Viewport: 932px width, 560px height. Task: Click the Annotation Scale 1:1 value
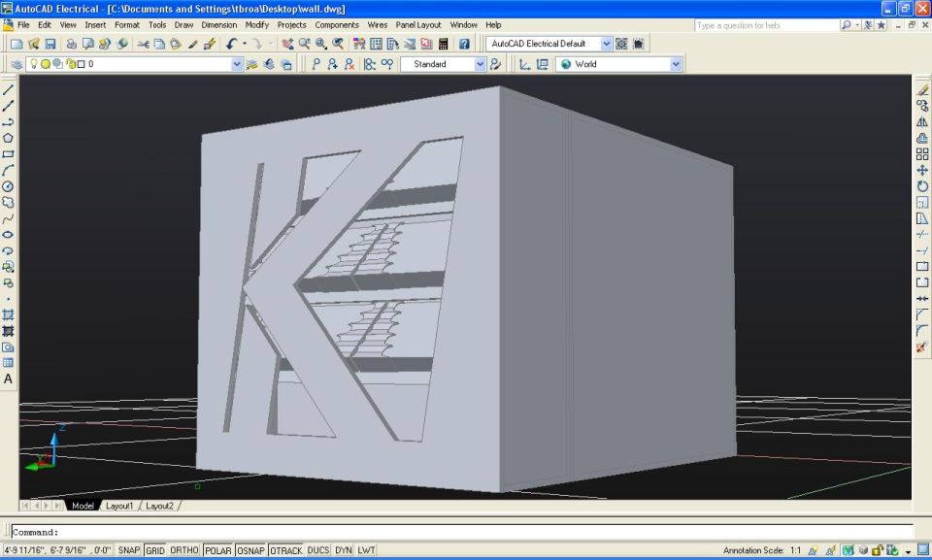coord(795,550)
